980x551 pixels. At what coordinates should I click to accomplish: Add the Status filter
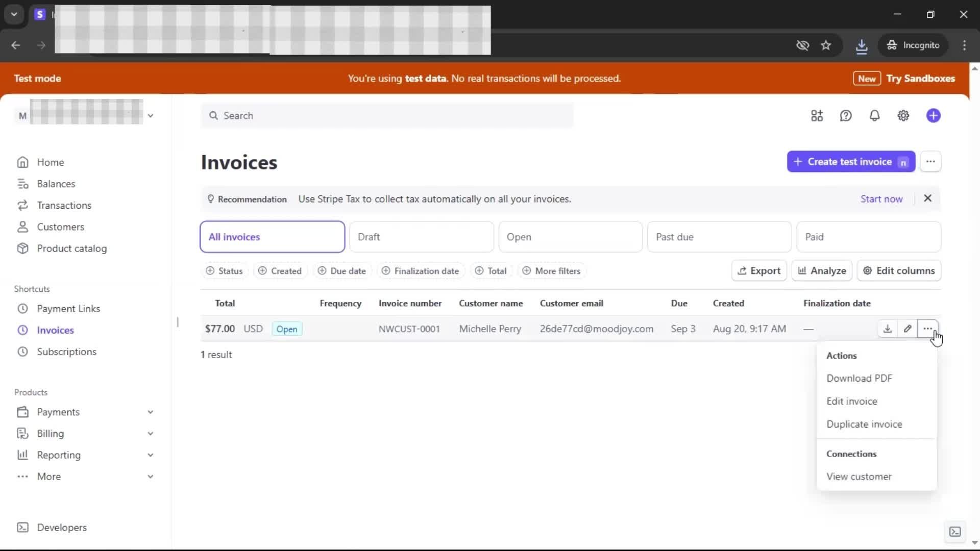pyautogui.click(x=224, y=271)
